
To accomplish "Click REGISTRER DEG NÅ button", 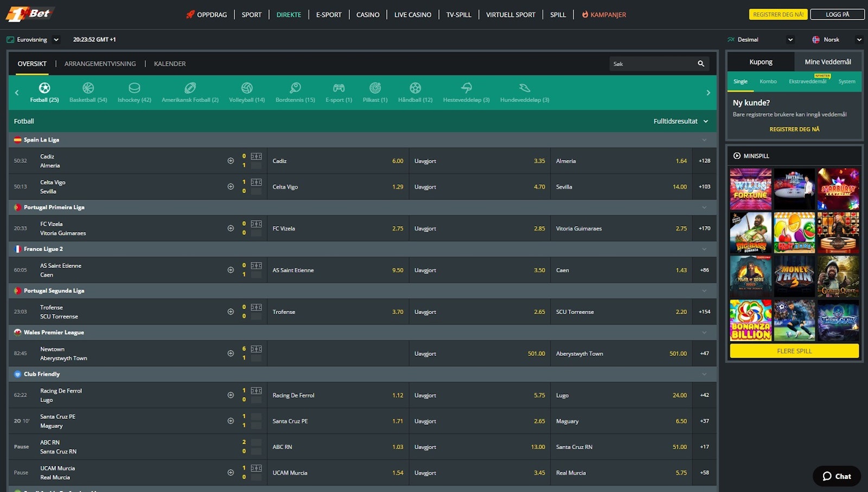I will point(778,14).
